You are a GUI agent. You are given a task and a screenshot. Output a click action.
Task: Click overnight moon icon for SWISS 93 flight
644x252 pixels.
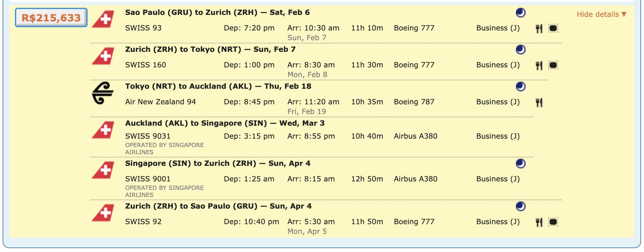pyautogui.click(x=520, y=13)
